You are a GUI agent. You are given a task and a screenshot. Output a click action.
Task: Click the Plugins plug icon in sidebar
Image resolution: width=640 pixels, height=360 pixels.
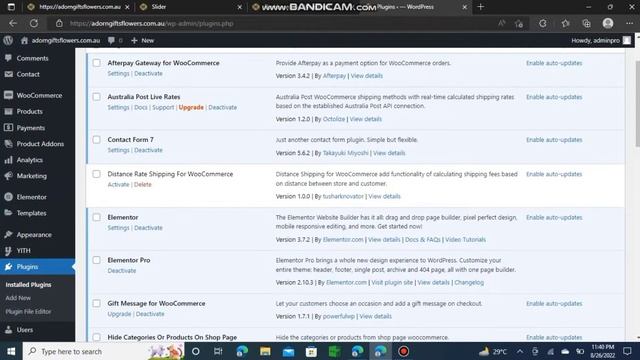8,267
